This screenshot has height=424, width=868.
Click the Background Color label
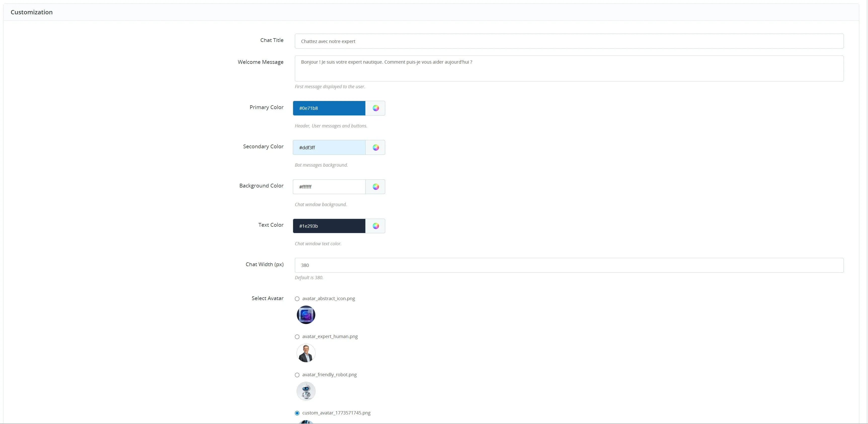pos(261,186)
